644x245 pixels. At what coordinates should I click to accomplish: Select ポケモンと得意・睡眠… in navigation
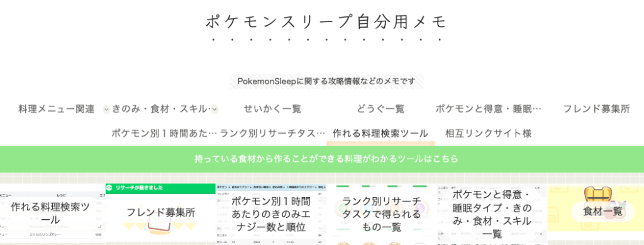click(488, 109)
